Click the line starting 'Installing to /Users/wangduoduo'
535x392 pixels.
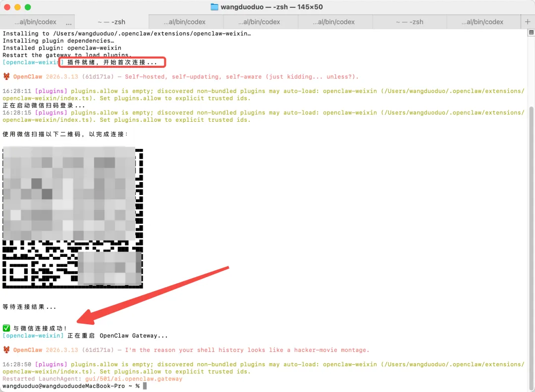127,33
